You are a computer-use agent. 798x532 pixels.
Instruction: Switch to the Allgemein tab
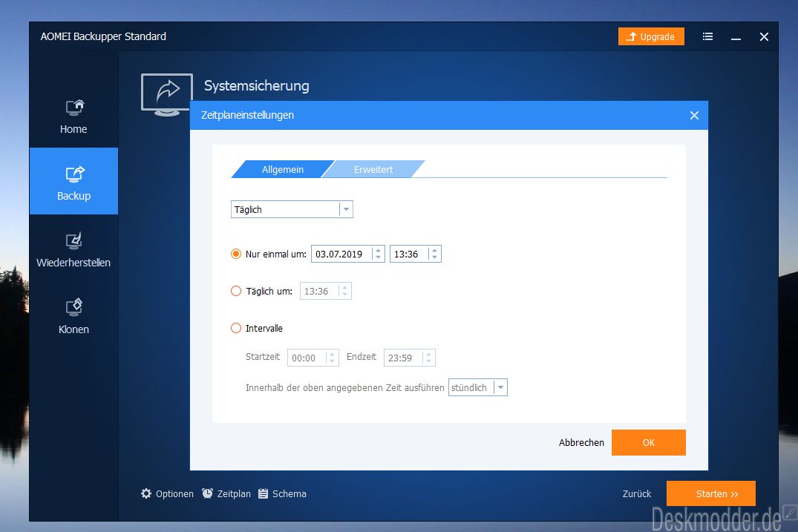283,169
